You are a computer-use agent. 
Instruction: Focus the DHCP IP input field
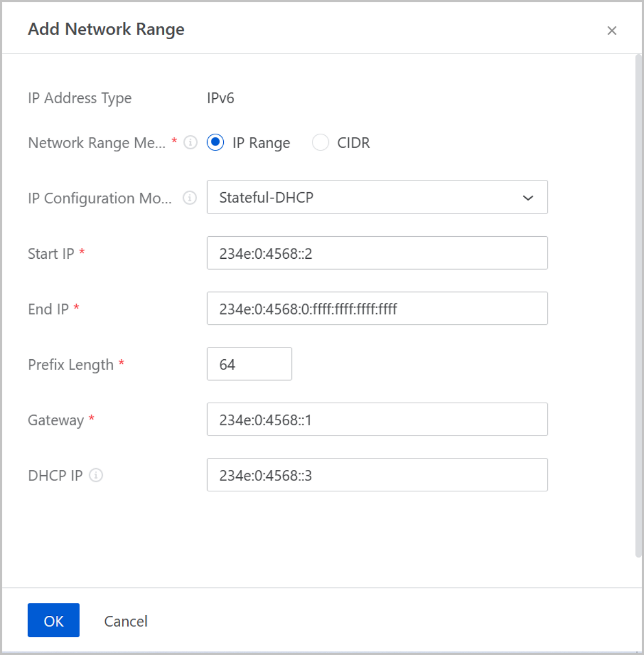pyautogui.click(x=377, y=475)
